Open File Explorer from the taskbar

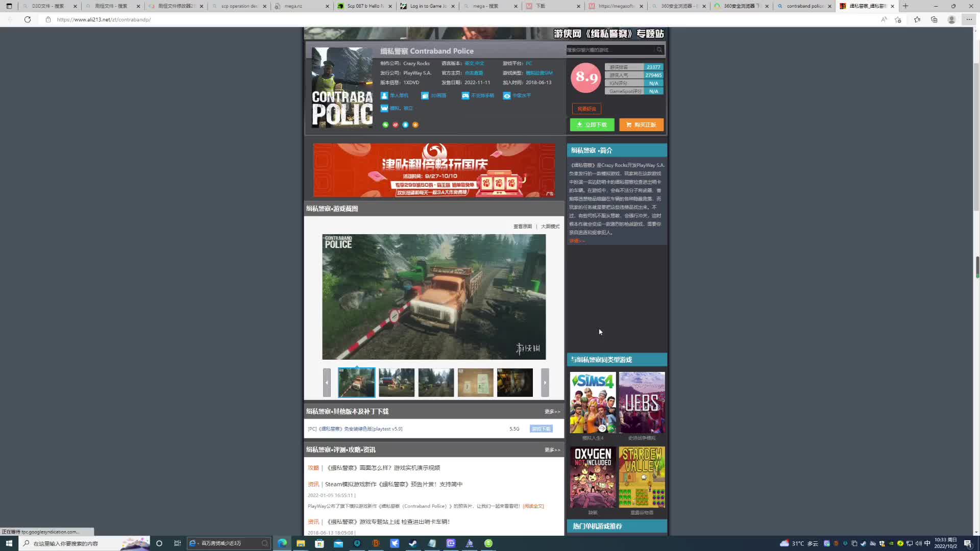[x=301, y=543]
